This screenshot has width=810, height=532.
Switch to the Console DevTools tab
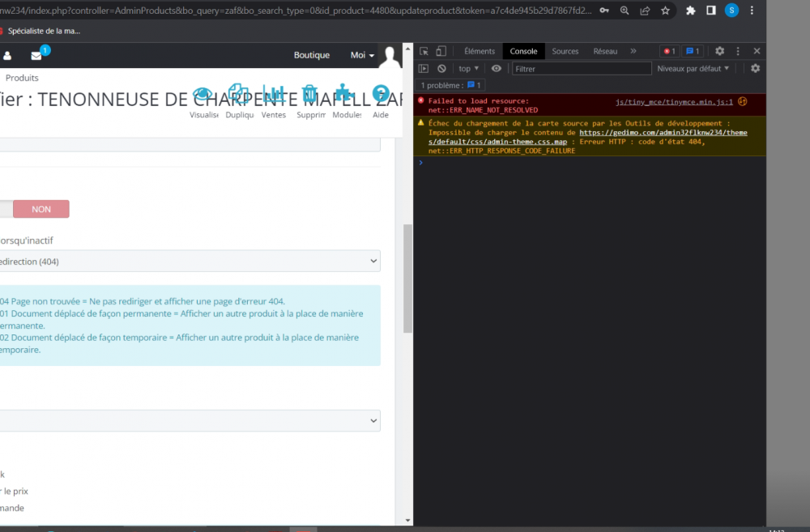523,51
